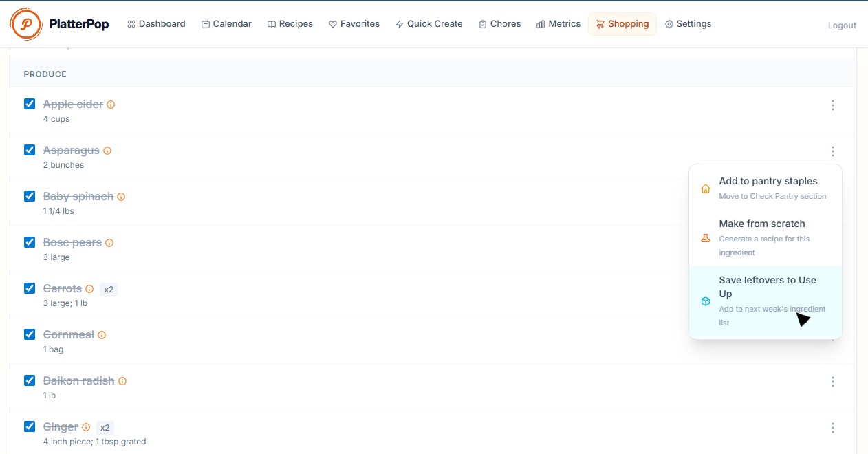Uncheck the Apple cider checkbox
Image resolution: width=868 pixels, height=454 pixels.
point(30,104)
